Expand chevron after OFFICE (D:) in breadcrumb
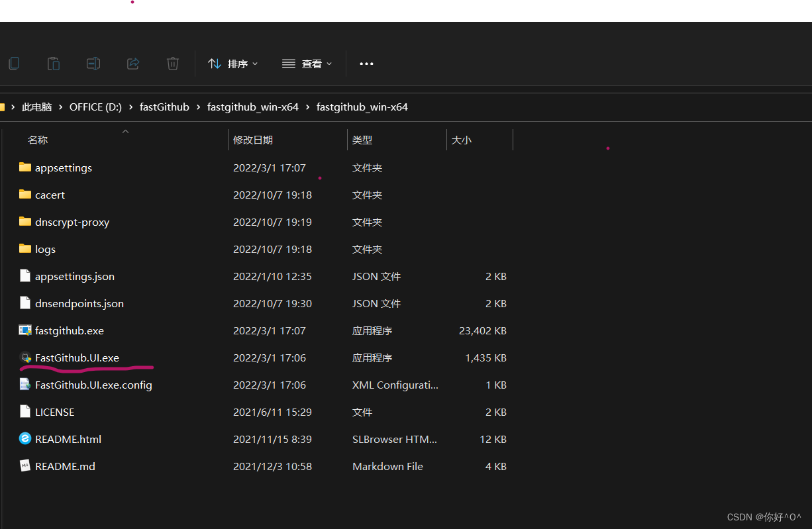 (x=131, y=107)
